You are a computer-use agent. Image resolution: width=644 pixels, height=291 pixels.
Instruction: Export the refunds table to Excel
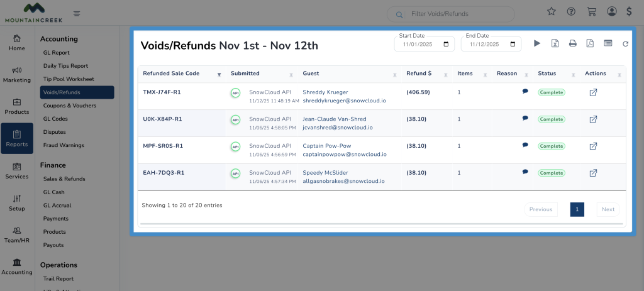tap(555, 43)
